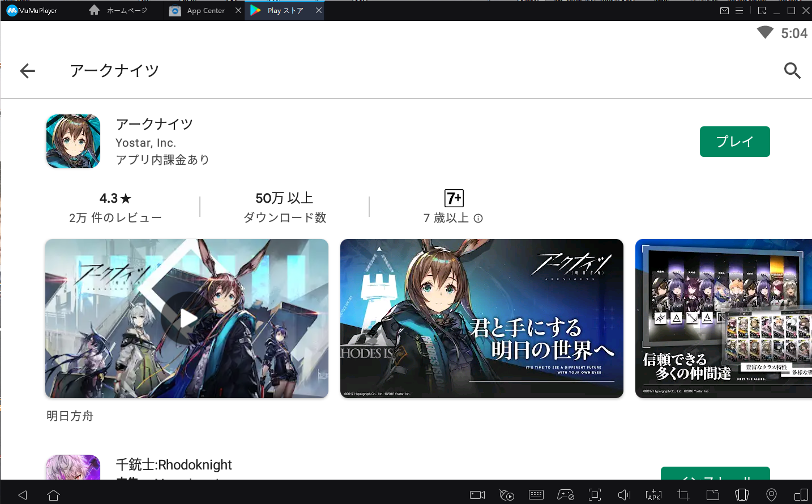Take a screenshot with the capture tool
Screen dimensions: 812x504
[595, 495]
